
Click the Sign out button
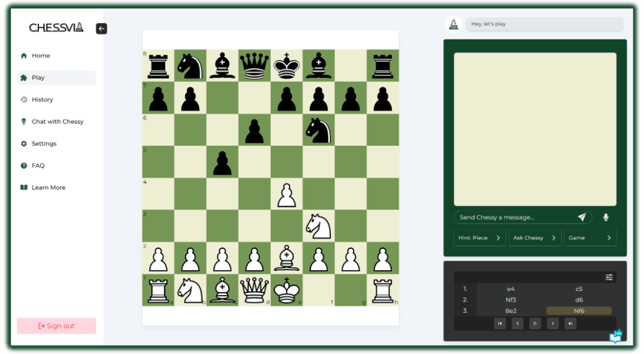point(56,325)
